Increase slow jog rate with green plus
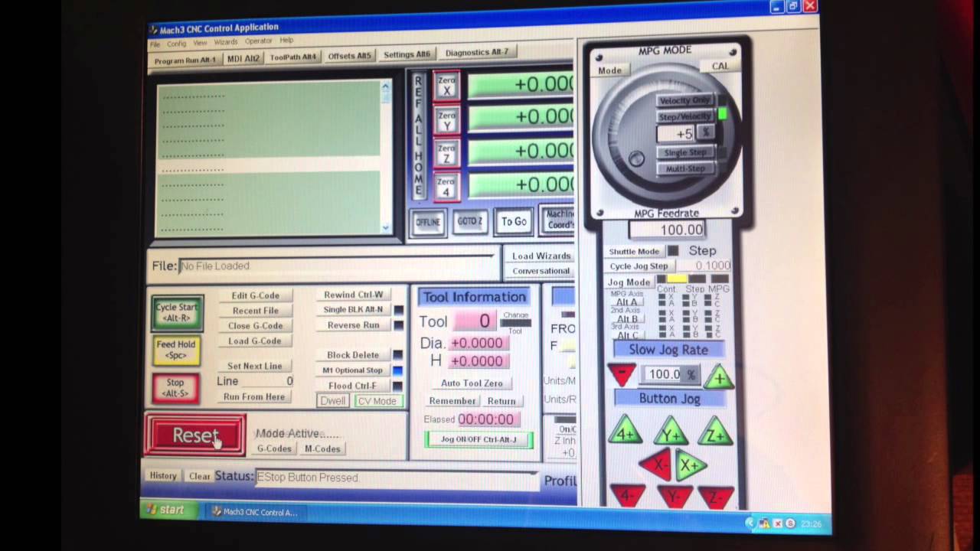 pos(718,377)
